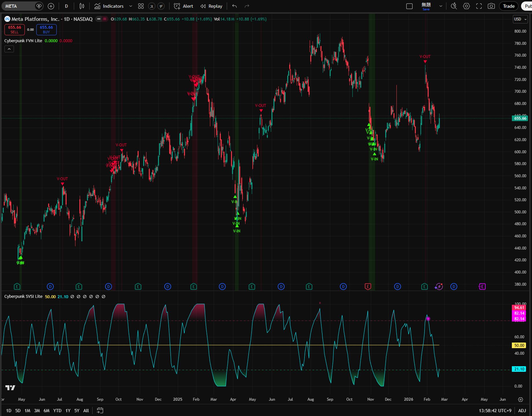Select the Cyberpunk FVN Lite indicator legend
Image resolution: width=532 pixels, height=416 pixels.
(23, 41)
